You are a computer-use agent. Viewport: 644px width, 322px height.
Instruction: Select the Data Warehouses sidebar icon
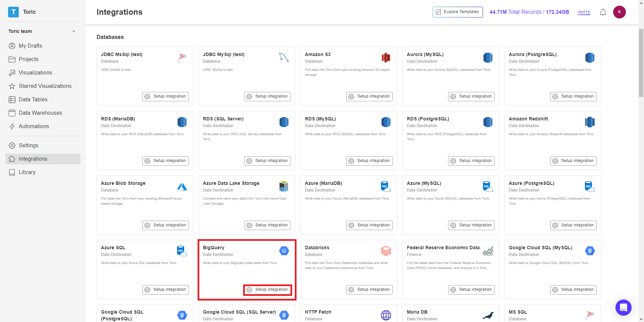pyautogui.click(x=12, y=113)
